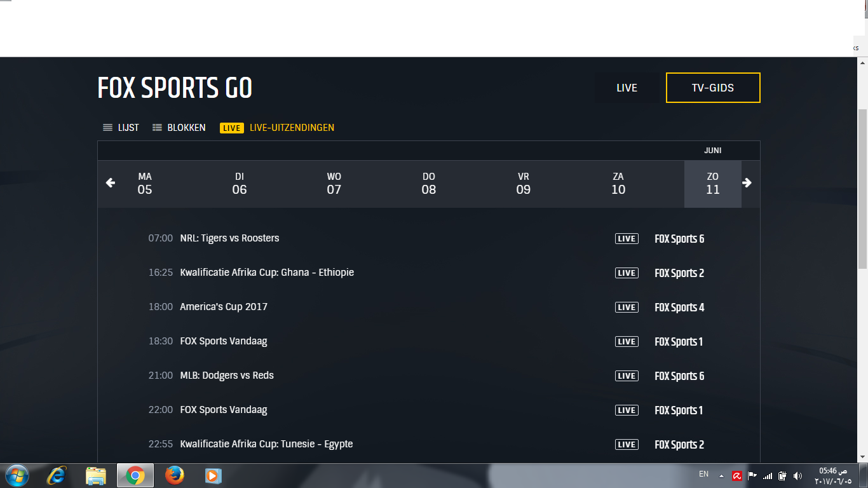Click FOX Sports 2 on Ghana - Ethiopie row
This screenshot has height=488, width=868.
point(679,273)
